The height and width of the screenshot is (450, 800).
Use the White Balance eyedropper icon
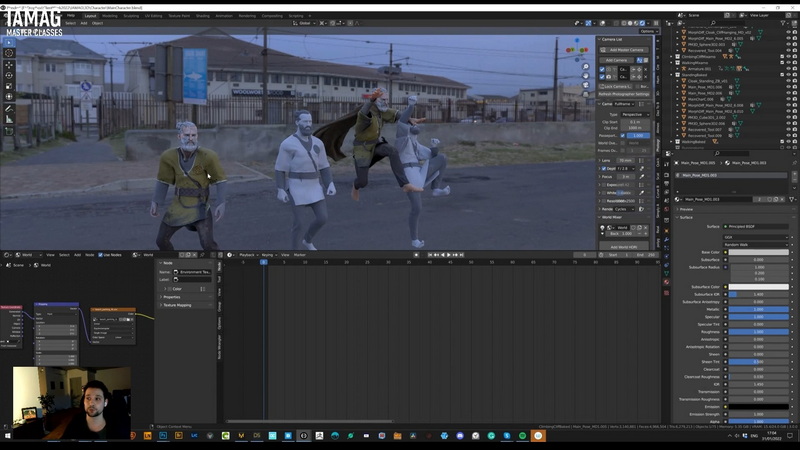pos(642,193)
